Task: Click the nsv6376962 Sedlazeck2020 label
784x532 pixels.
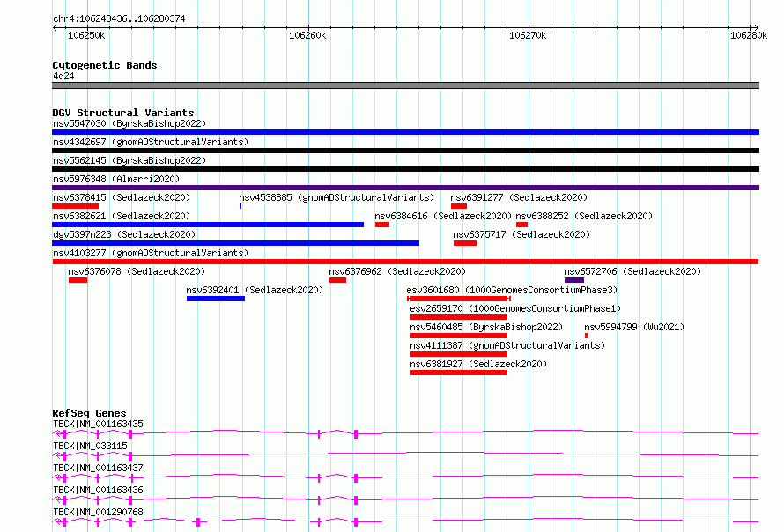Action: (x=397, y=271)
